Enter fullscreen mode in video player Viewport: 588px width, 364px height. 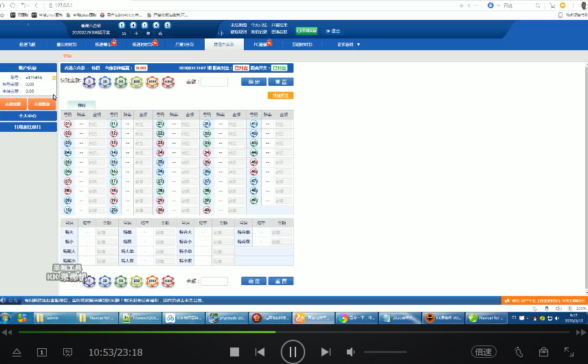click(569, 352)
